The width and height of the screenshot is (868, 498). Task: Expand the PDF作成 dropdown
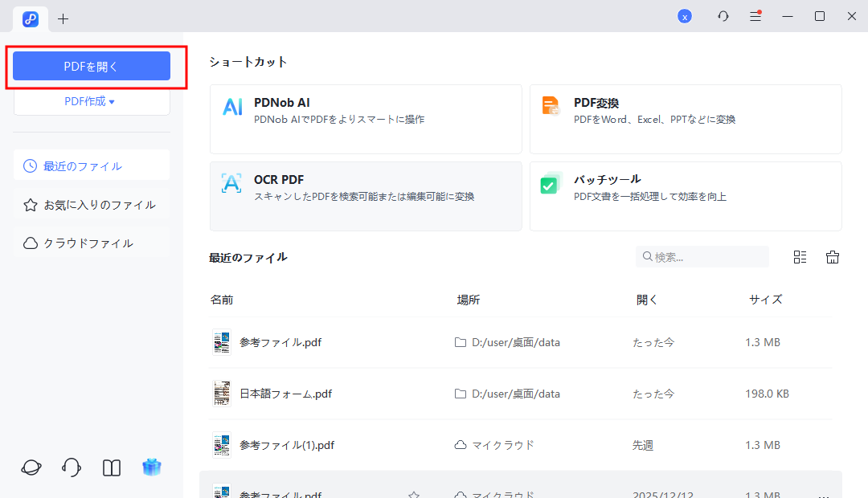91,100
